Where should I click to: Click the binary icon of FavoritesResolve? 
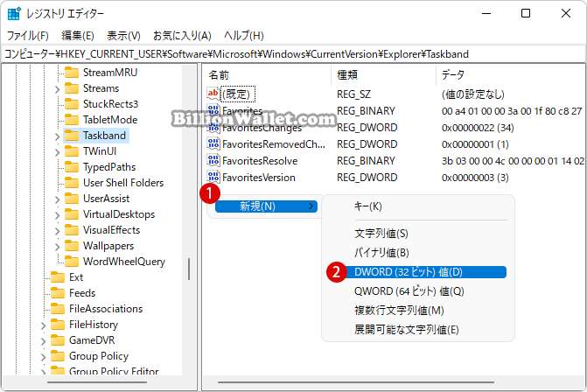pos(213,160)
